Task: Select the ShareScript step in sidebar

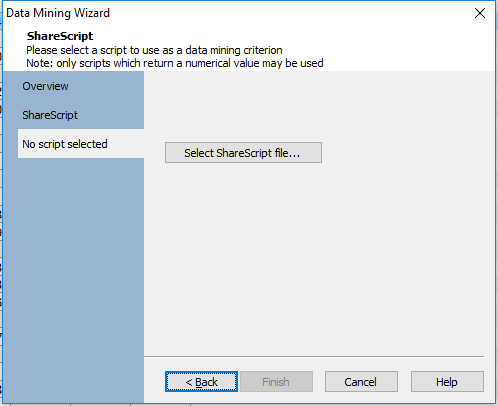Action: pyautogui.click(x=50, y=115)
